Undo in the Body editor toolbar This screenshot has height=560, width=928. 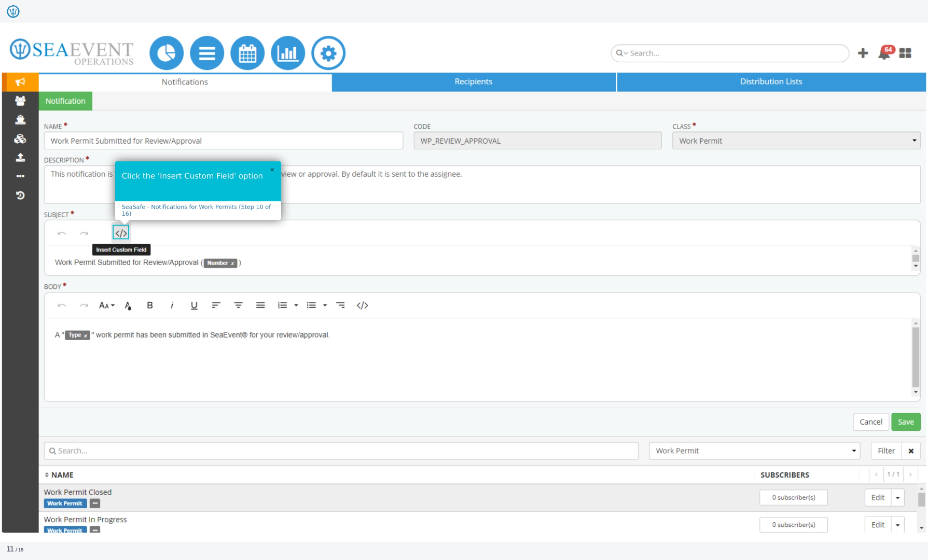coord(62,305)
